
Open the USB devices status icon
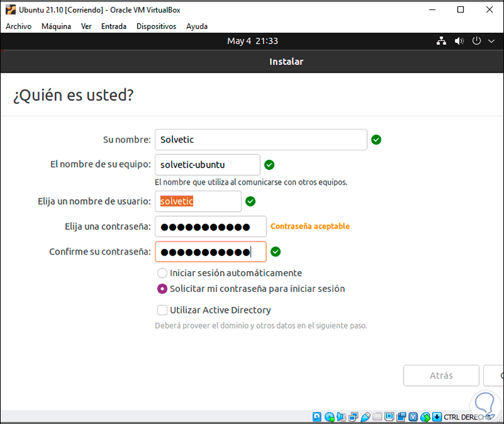pyautogui.click(x=366, y=417)
